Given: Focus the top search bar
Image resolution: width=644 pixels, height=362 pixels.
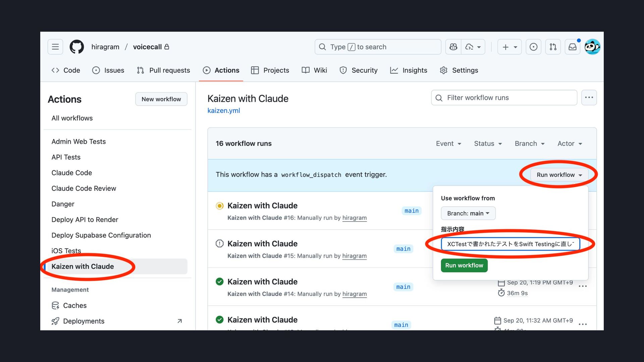Looking at the screenshot, I should tap(378, 47).
